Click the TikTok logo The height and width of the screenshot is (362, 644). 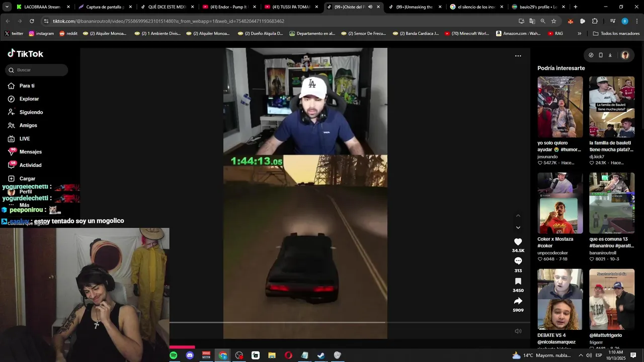point(25,54)
